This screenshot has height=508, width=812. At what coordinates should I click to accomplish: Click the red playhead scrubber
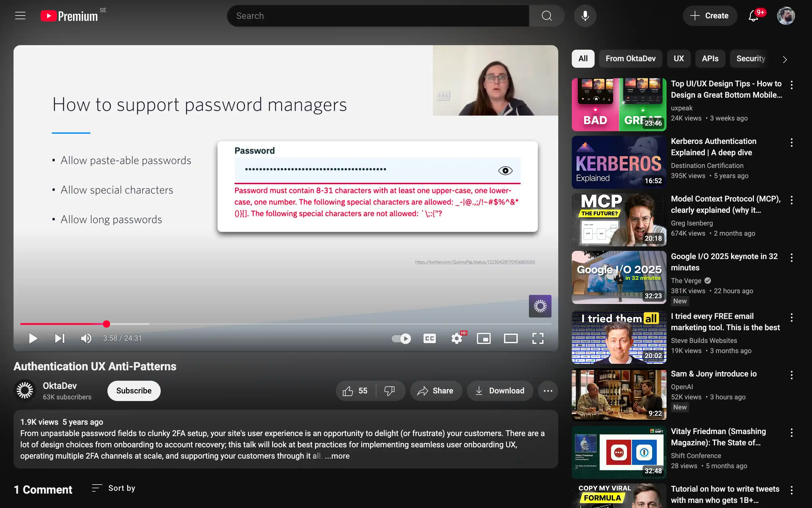tap(106, 324)
